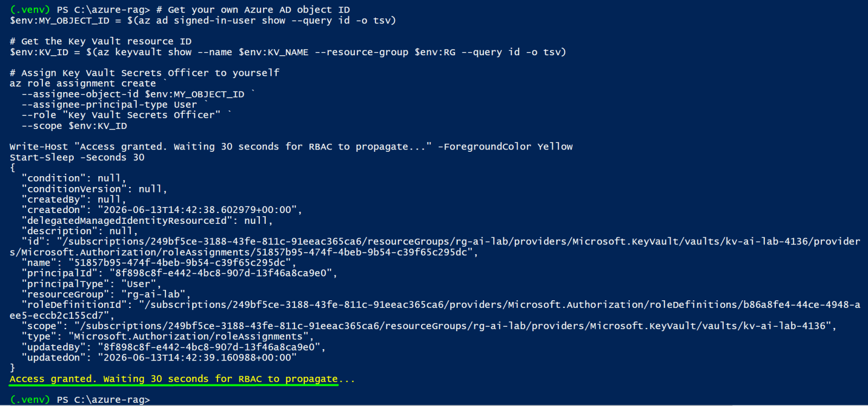The height and width of the screenshot is (406, 868).
Task: Click the $env:KV_ID keyvault show command
Action: click(288, 52)
